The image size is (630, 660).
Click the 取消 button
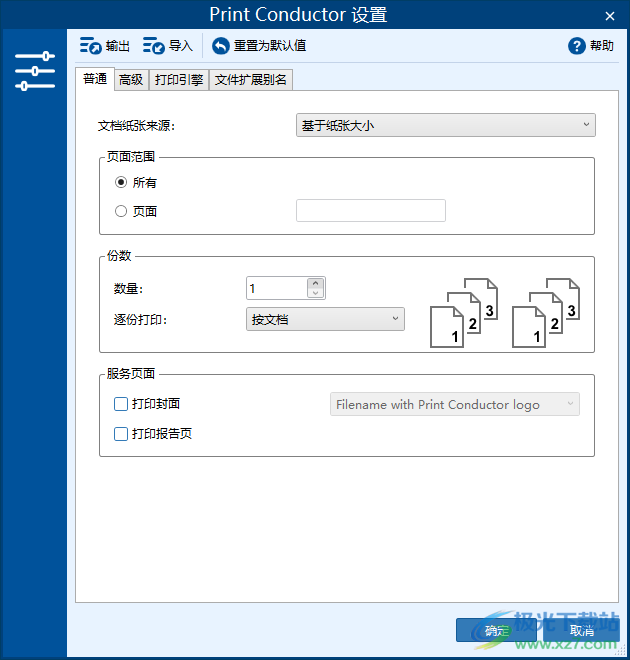point(581,630)
